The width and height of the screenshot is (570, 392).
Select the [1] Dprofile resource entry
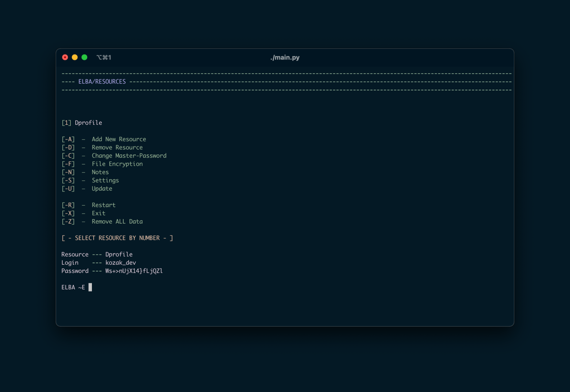tap(82, 123)
